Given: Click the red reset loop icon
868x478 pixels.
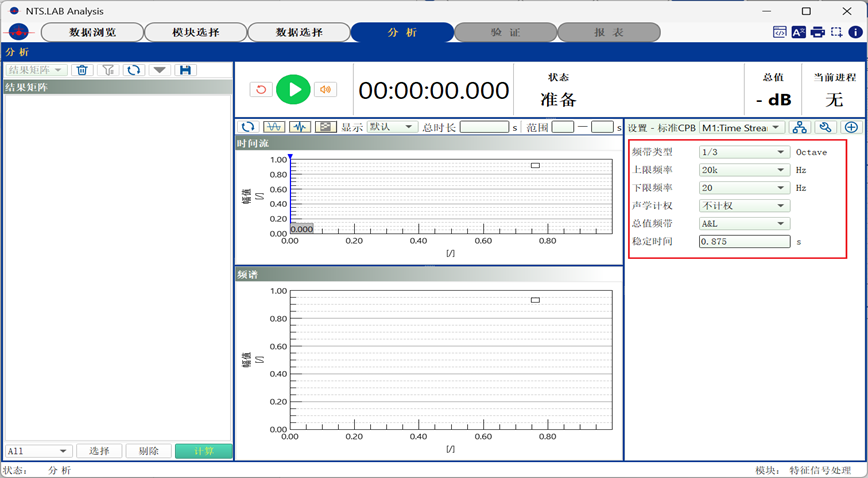Looking at the screenshot, I should click(261, 90).
